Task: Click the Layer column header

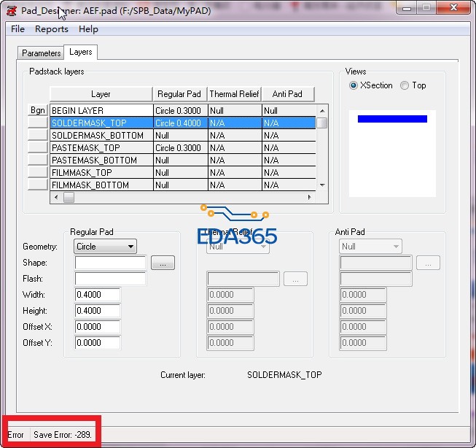Action: [x=101, y=94]
